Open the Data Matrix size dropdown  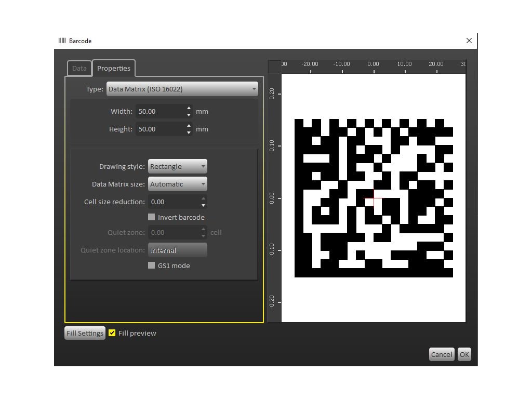click(178, 184)
